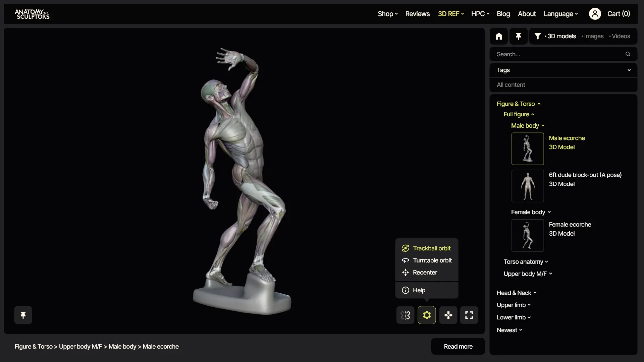Screen dimensions: 644x362
Task: Click the pin icon beside home button
Action: click(x=518, y=36)
